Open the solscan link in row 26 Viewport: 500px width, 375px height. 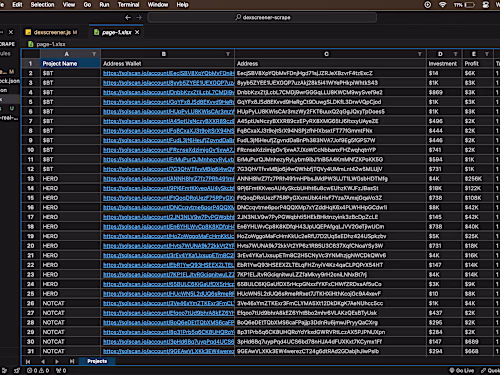[x=169, y=303]
